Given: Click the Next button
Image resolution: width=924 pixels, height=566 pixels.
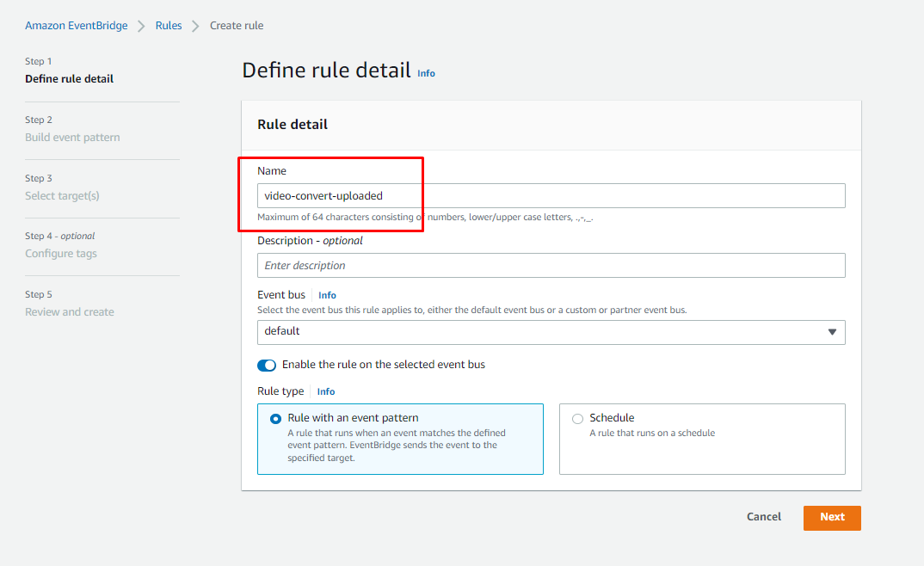Looking at the screenshot, I should tap(832, 517).
